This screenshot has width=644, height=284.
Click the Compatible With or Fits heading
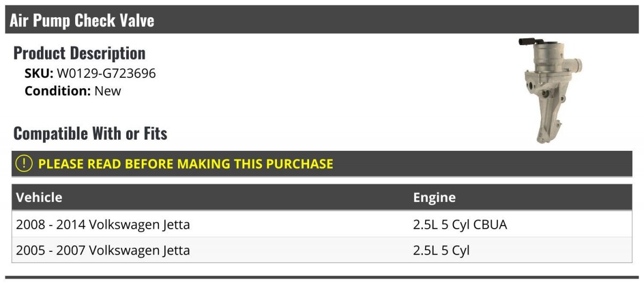(x=90, y=133)
